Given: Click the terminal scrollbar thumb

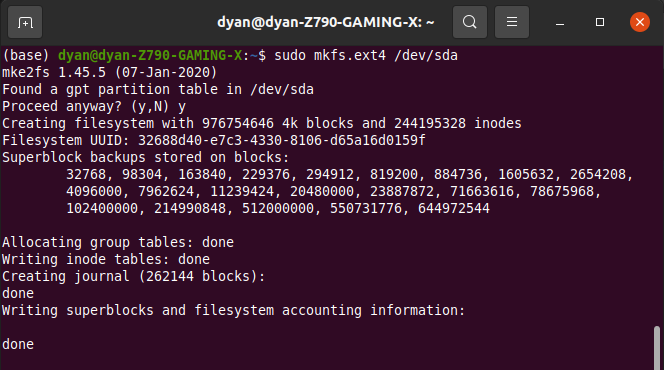Looking at the screenshot, I should tap(657, 348).
